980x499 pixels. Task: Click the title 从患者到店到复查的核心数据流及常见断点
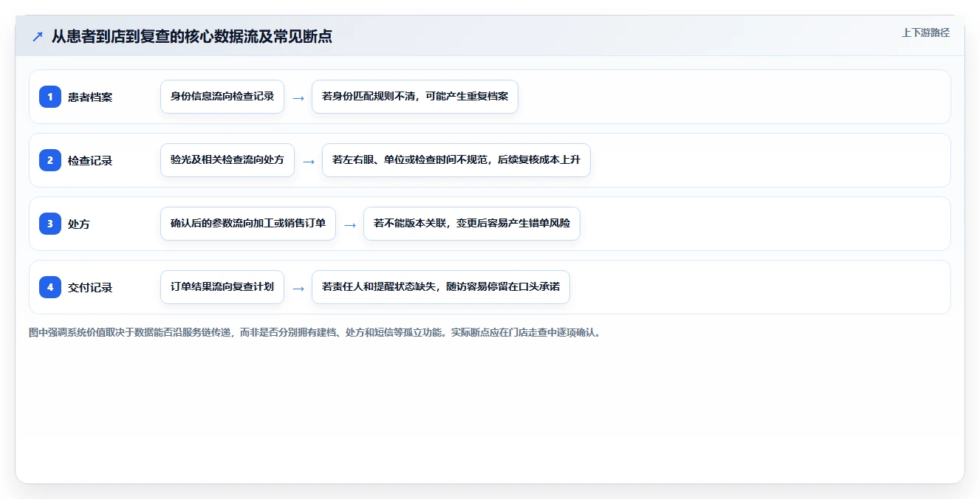[192, 36]
